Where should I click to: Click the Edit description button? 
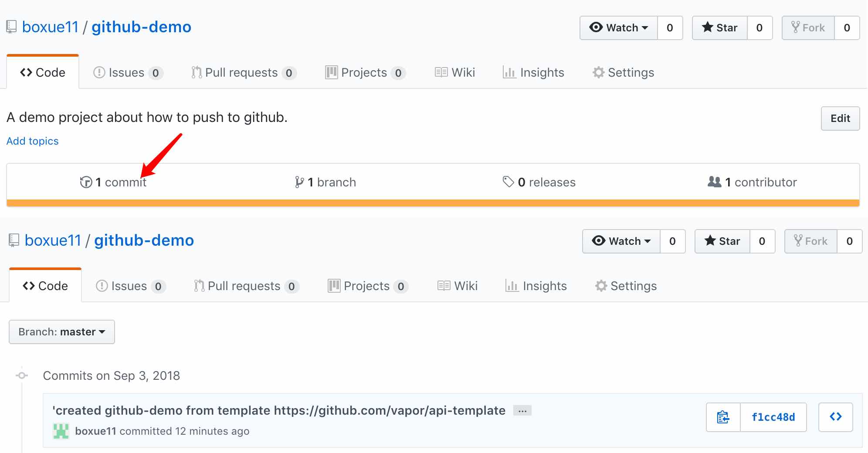pyautogui.click(x=840, y=118)
